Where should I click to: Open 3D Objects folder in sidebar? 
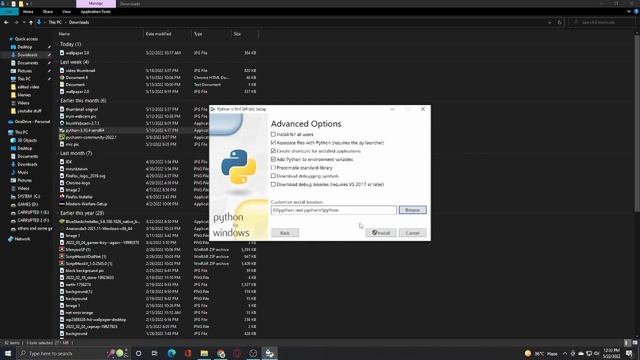pyautogui.click(x=27, y=140)
